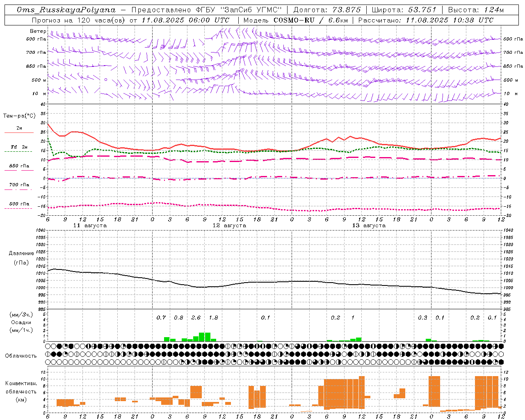Click the calm-wind circle symbol in the 500 м row

coord(106,80)
